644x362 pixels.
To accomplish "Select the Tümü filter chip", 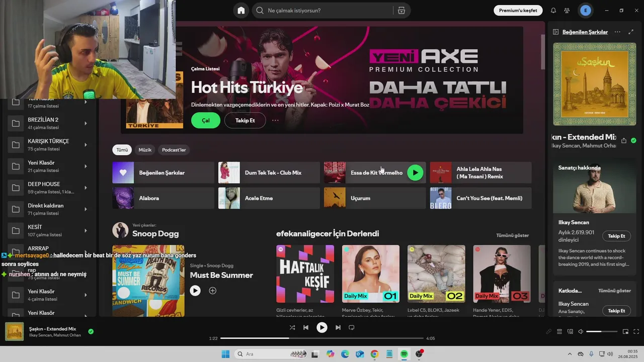I will tap(122, 150).
